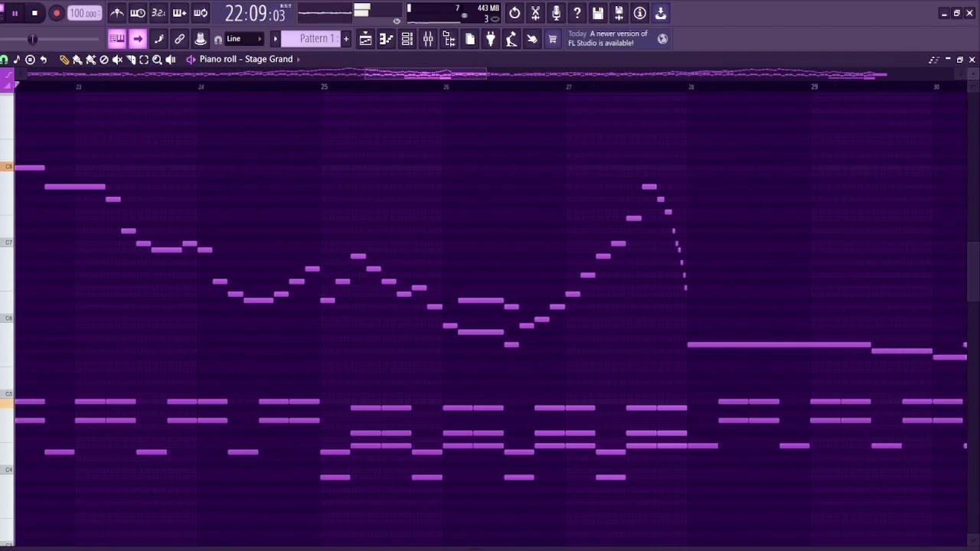Toggle auto-scroll arrow button

[138, 39]
